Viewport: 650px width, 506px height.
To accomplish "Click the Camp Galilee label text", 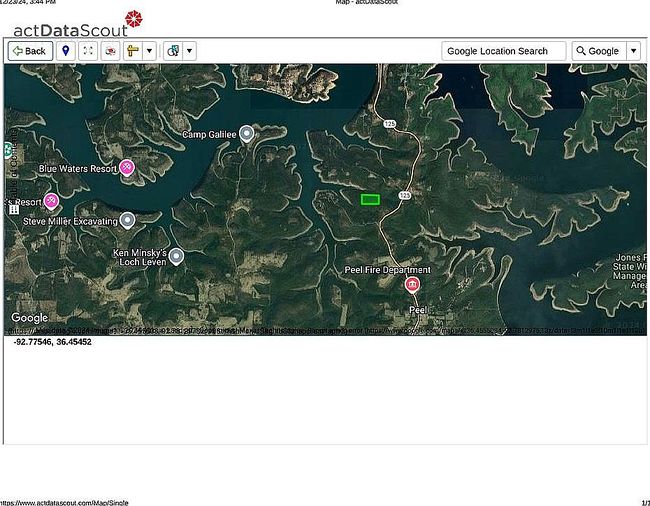I will [209, 135].
